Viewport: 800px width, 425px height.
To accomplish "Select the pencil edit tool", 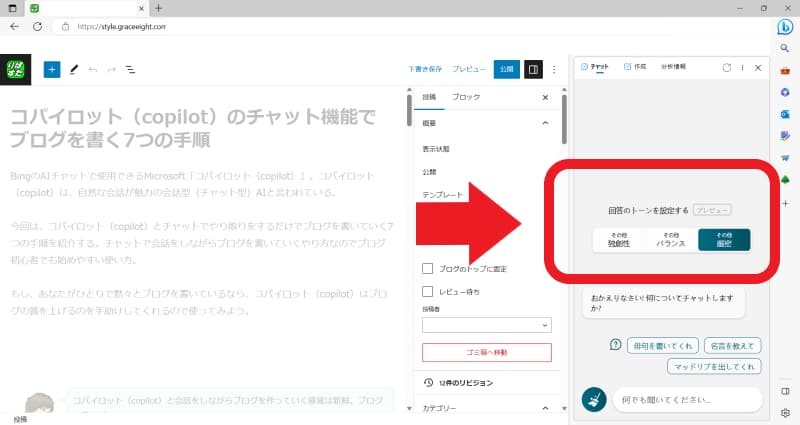I will pos(74,69).
